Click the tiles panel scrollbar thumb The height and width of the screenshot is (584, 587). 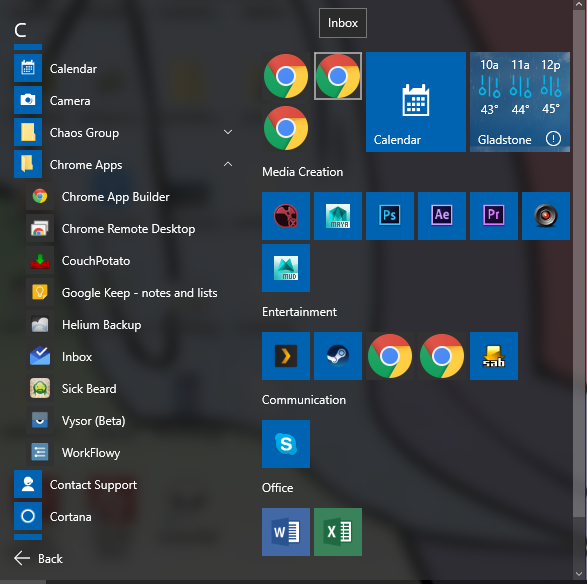click(580, 264)
